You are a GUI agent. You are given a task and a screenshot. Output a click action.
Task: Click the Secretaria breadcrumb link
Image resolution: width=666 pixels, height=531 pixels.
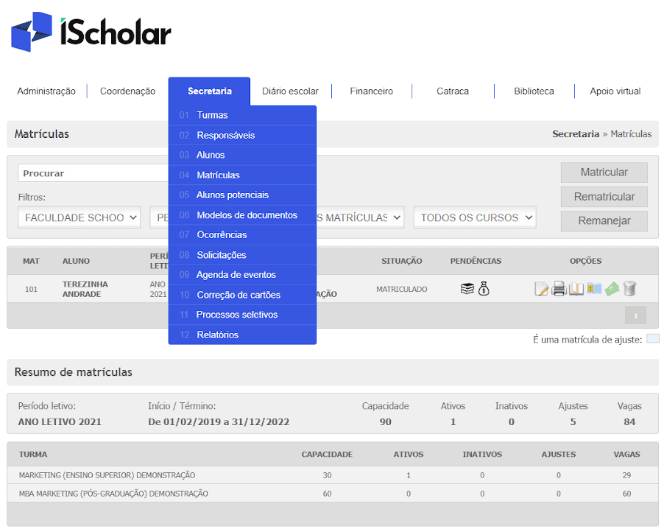click(x=576, y=134)
